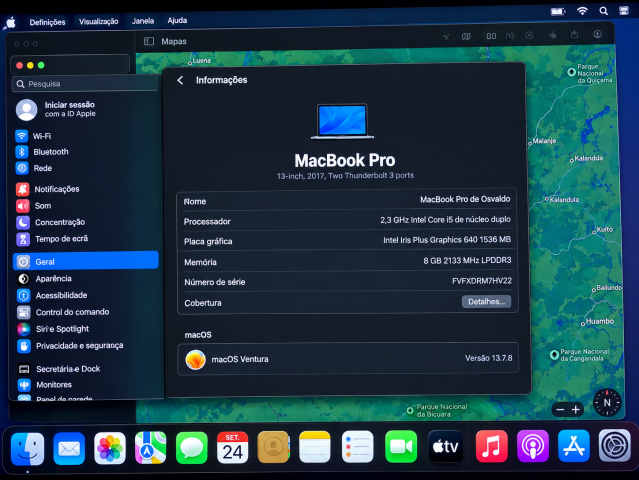Click the serial number FVFXDRM7HV22
Viewport: 639px width, 480px height.
click(x=482, y=281)
